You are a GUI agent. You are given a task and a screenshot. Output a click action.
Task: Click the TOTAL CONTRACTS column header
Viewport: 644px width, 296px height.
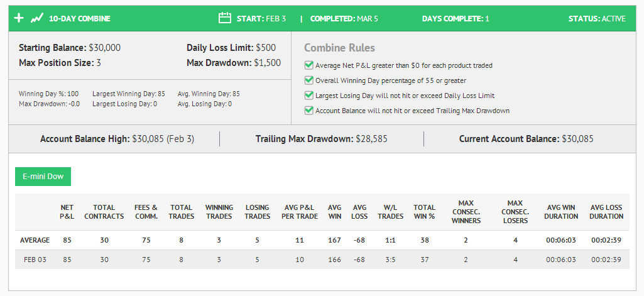(x=104, y=212)
